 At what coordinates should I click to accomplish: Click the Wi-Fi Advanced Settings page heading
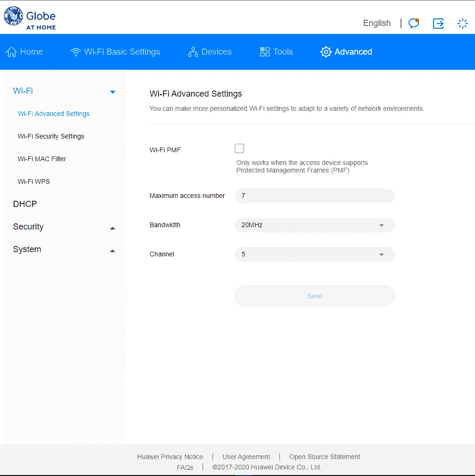click(x=196, y=94)
